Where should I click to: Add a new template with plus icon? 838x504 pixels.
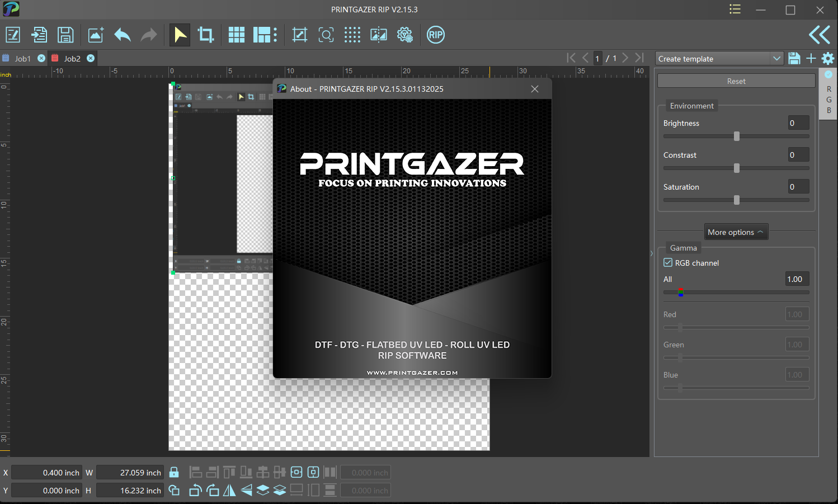[811, 58]
